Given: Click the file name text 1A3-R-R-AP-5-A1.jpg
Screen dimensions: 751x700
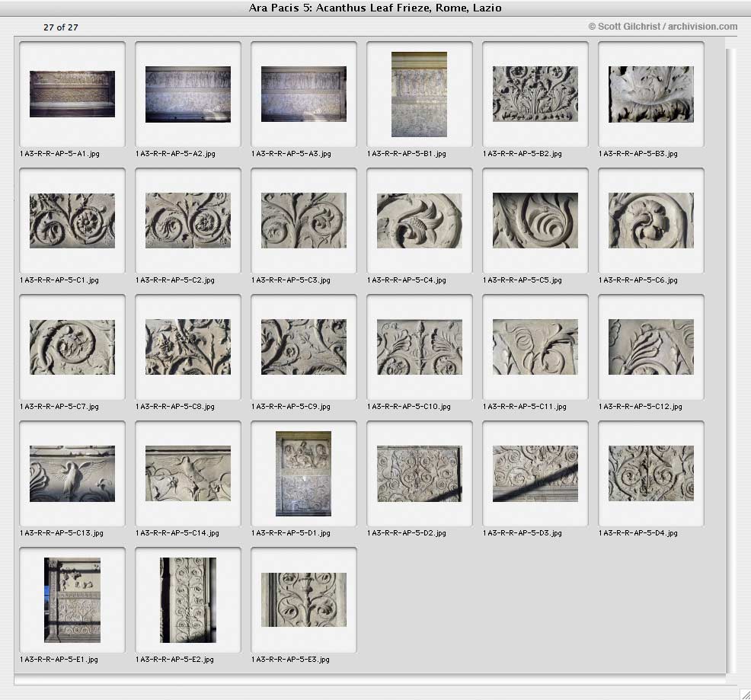Looking at the screenshot, I should coord(60,154).
